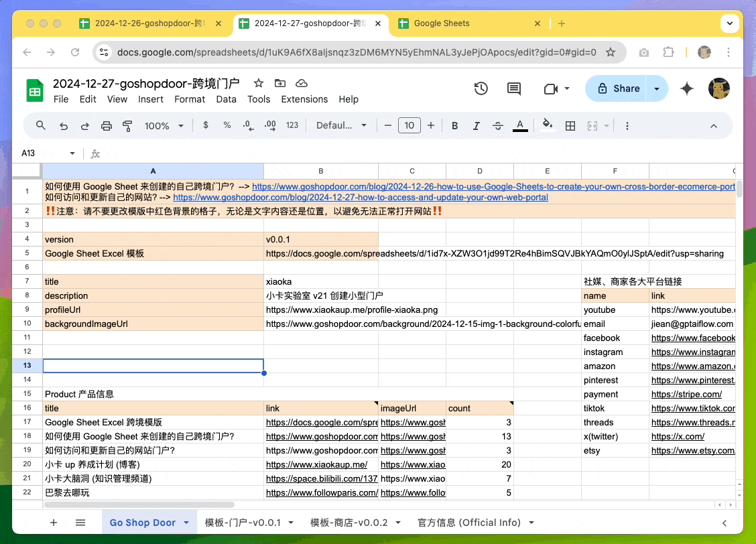Open the Gemini sparkle assistant
756x544 pixels.
point(687,88)
